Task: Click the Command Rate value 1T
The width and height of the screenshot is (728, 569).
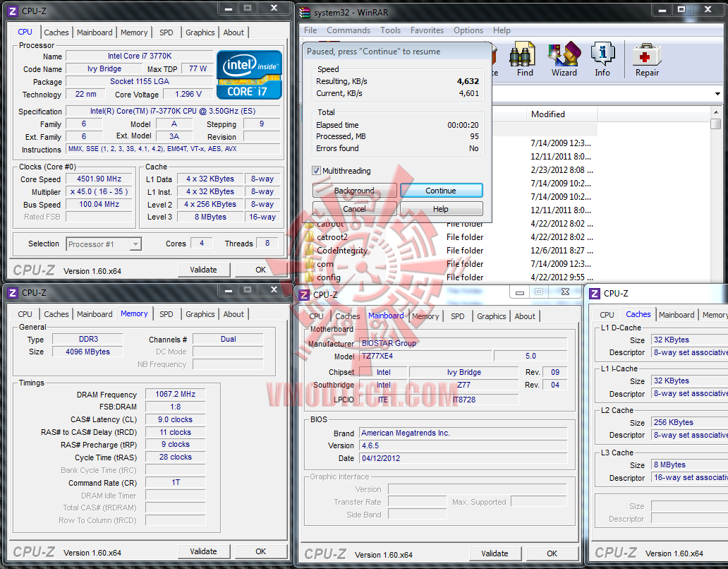Action: 175,482
